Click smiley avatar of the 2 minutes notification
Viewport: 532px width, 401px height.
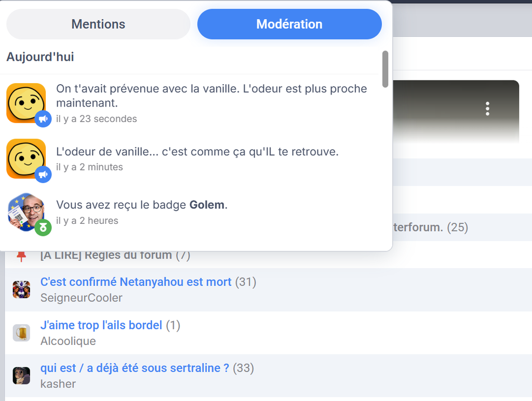(x=25, y=157)
